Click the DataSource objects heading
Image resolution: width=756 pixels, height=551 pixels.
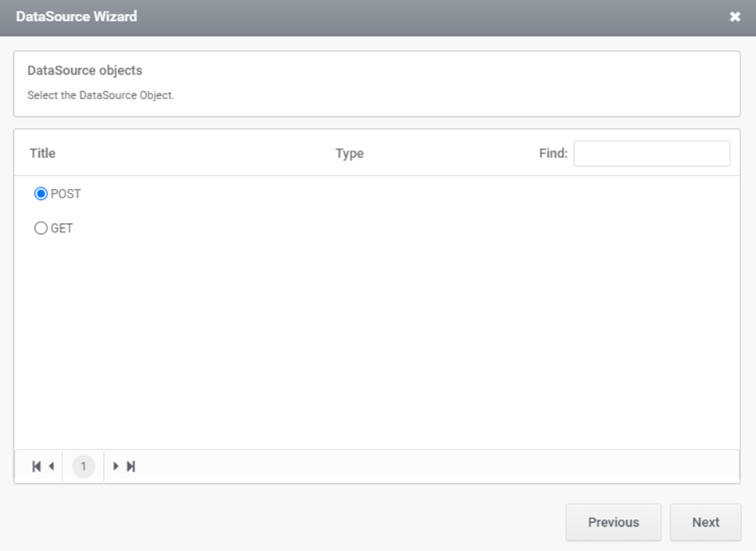(85, 70)
